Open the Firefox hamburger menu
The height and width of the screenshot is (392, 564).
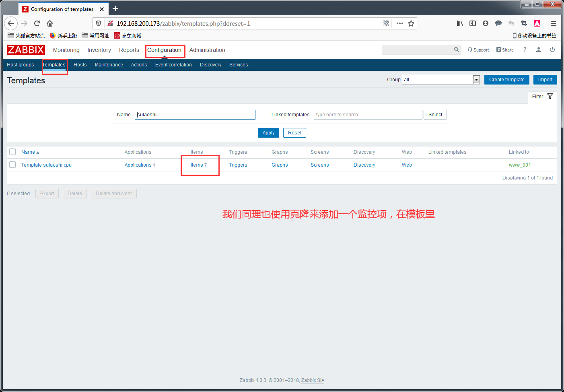554,23
